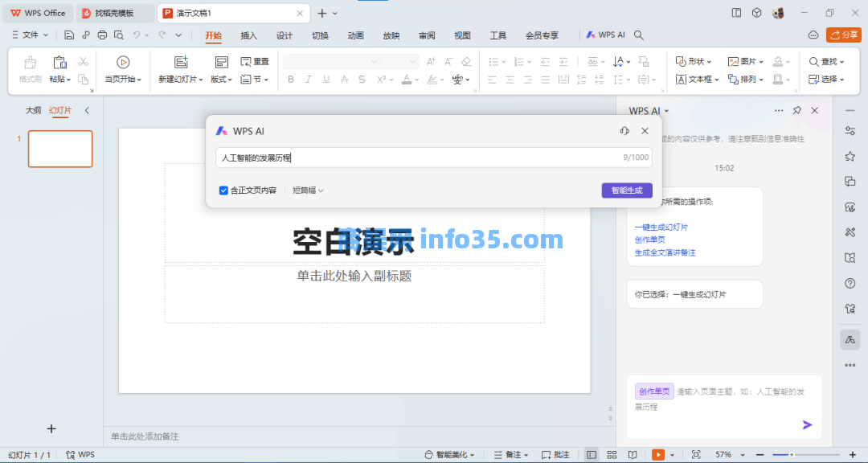The width and height of the screenshot is (868, 463).
Task: Click the orange slideshow play button in status bar
Action: pos(657,455)
